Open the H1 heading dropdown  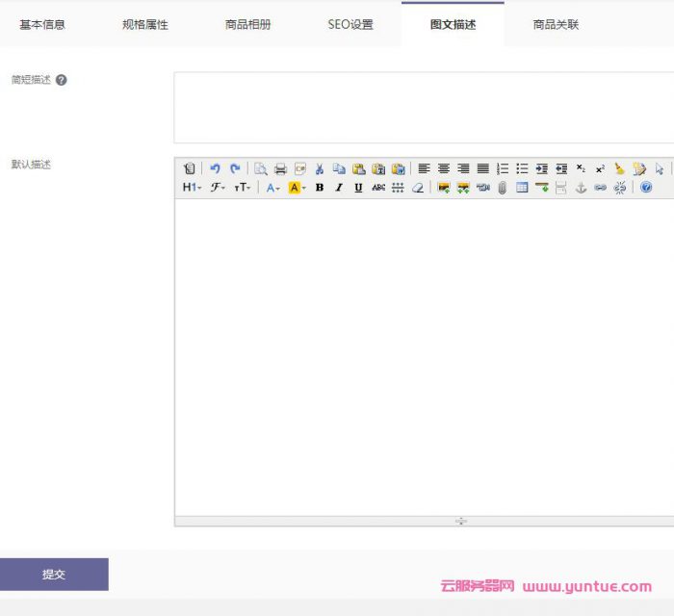point(192,188)
